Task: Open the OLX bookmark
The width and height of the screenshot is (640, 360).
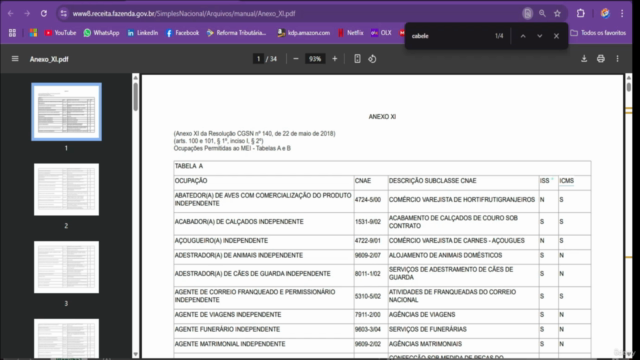Action: (x=381, y=33)
